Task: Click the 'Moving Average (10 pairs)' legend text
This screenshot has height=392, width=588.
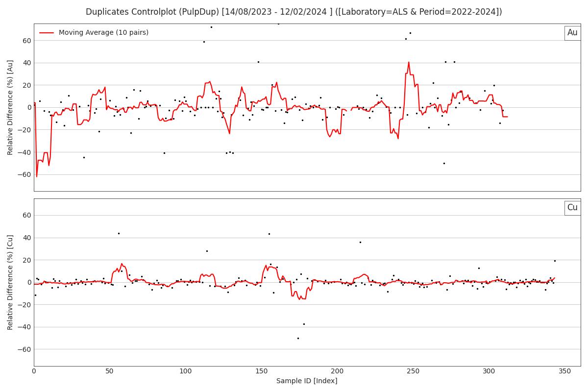Action: 103,33
